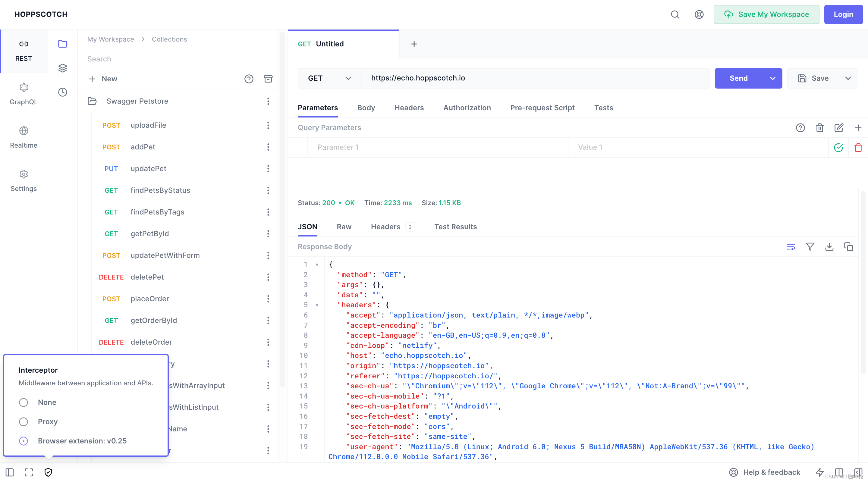
Task: Toggle line wrap in response body
Action: pyautogui.click(x=791, y=247)
